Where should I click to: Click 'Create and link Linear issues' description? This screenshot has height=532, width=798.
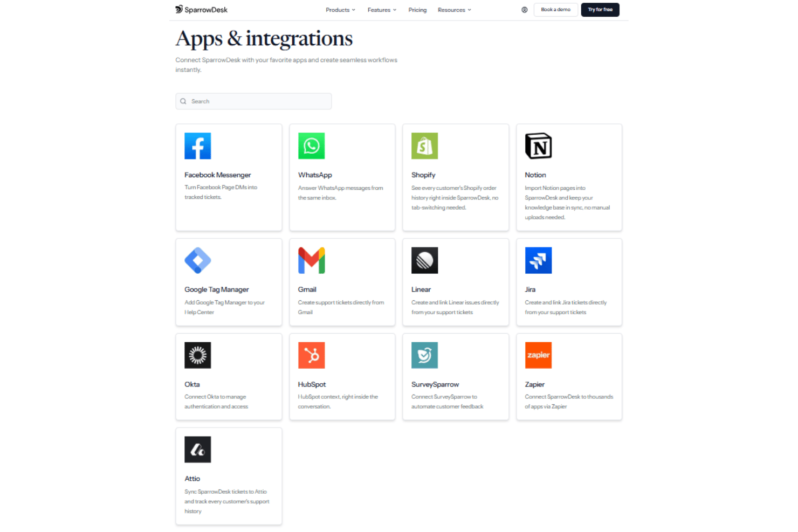coord(456,307)
